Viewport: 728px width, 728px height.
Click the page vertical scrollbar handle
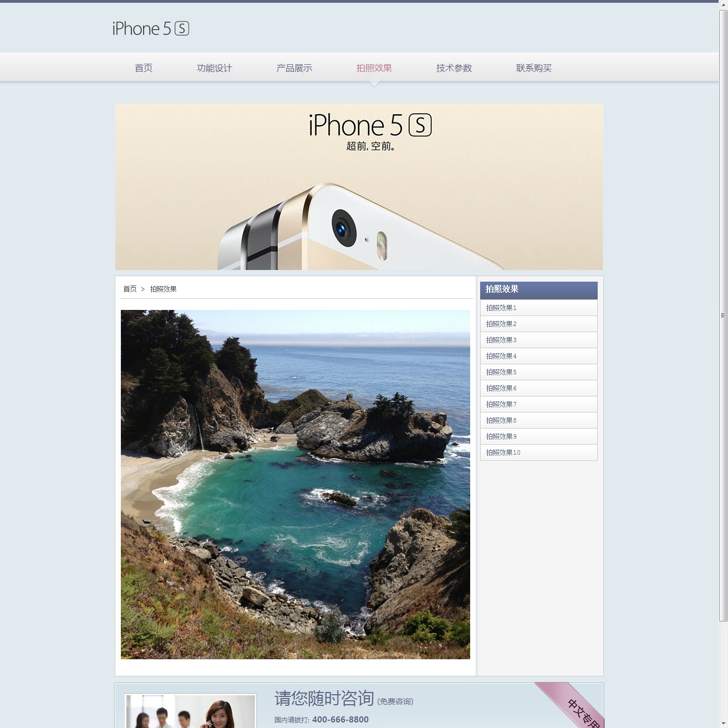coord(723,315)
